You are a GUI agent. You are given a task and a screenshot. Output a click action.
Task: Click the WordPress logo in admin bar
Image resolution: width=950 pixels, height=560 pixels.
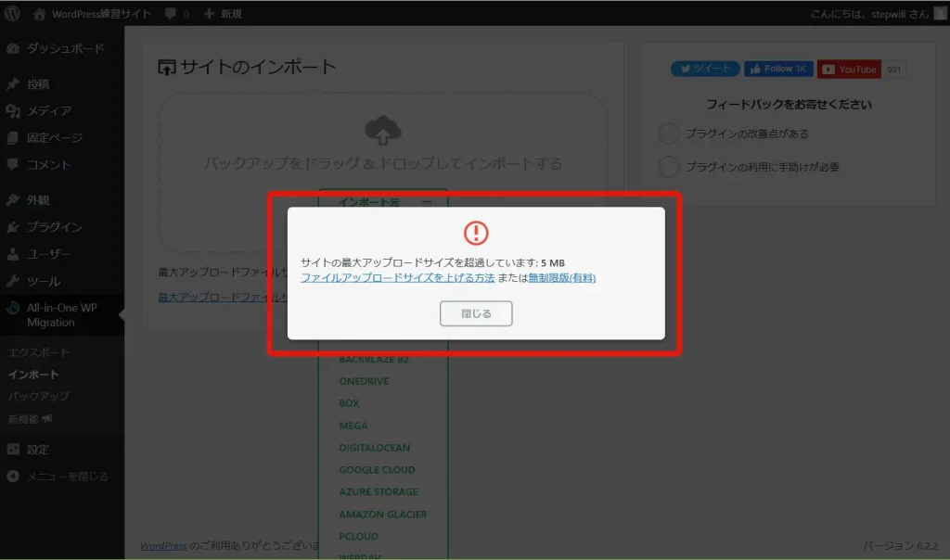click(x=12, y=13)
